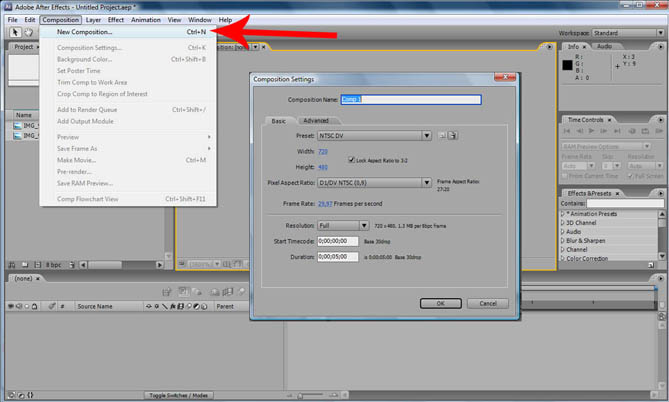Image resolution: width=669 pixels, height=402 pixels.
Task: Click the delete icon in Project panel footer
Action: click(36, 263)
